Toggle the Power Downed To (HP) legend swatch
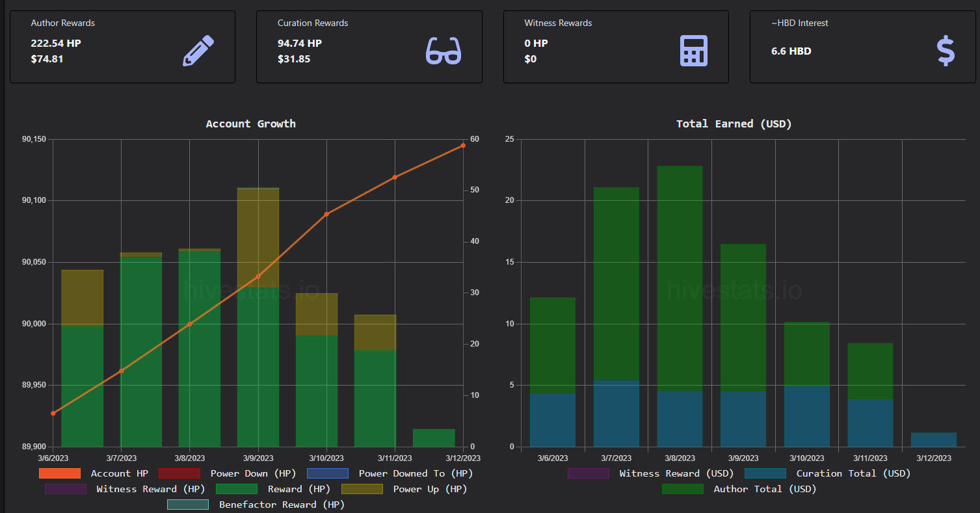The height and width of the screenshot is (513, 980). (x=328, y=473)
